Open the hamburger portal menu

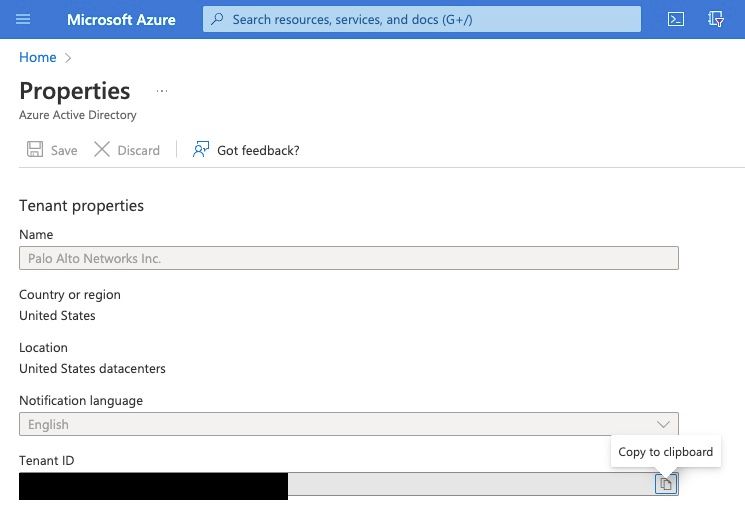coord(23,19)
